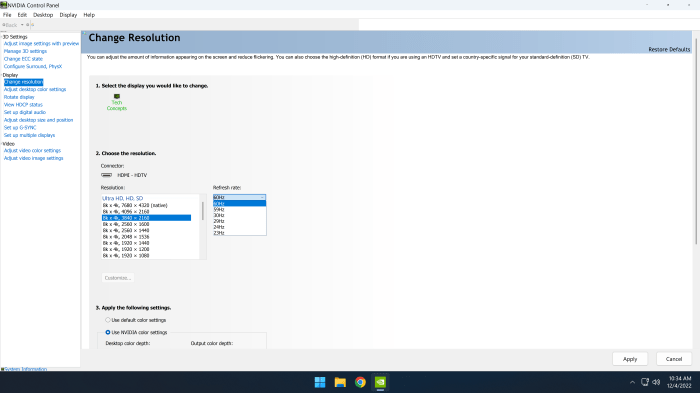
Task: Click the resolution list scrollbar thumb
Action: [x=203, y=211]
